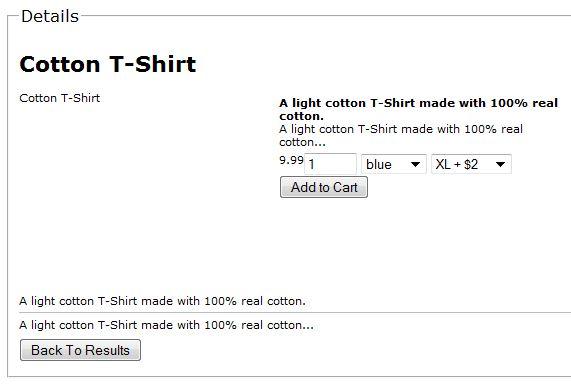Click the 9.99 price text

coord(291,160)
